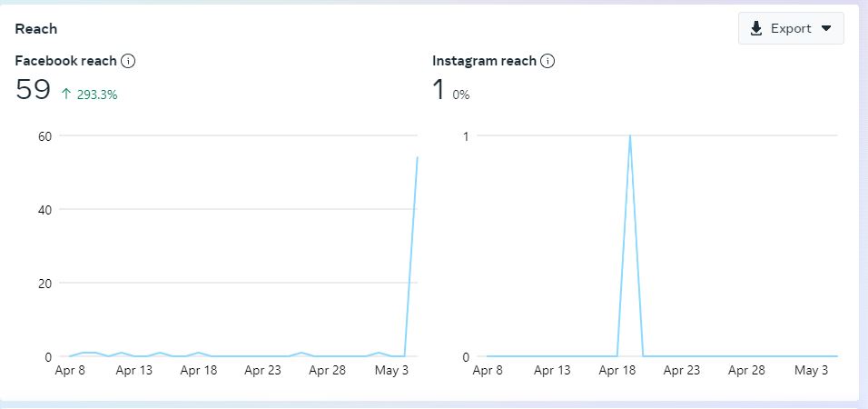Screen dimensions: 868x409
Task: Click the Facebook reach total of 59
Action: [33, 89]
